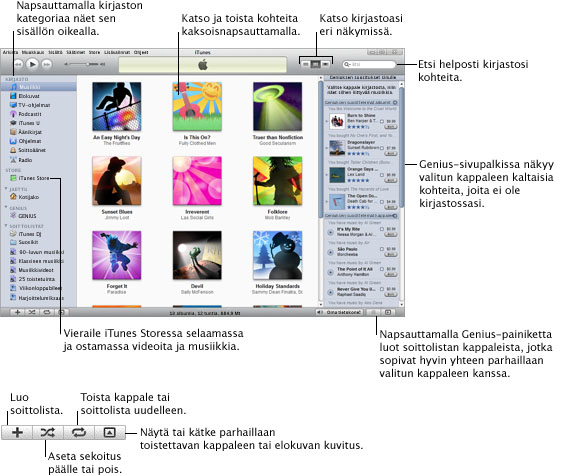566x475 pixels.
Task: Switch to list view
Action: pyautogui.click(x=306, y=64)
